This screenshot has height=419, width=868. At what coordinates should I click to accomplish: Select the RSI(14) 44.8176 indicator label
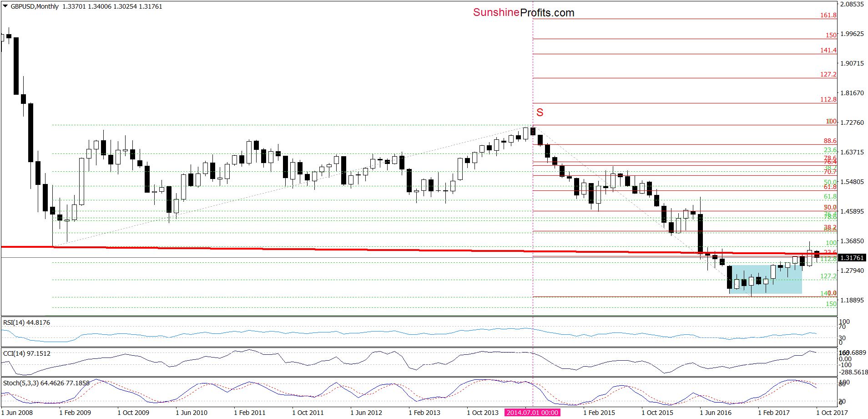pyautogui.click(x=26, y=322)
